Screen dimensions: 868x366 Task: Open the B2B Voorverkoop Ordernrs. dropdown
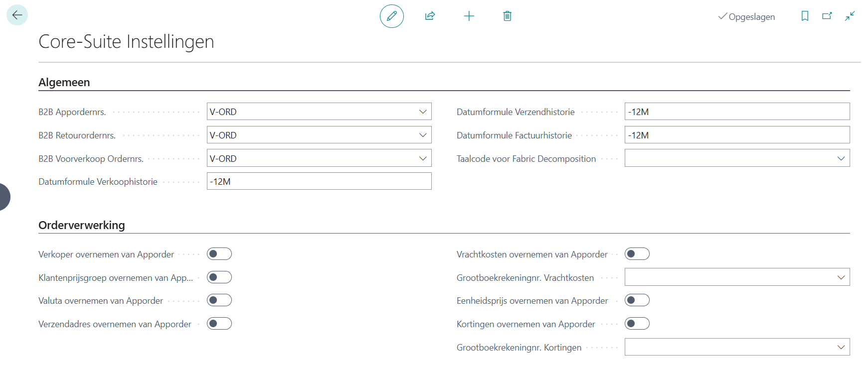(423, 158)
